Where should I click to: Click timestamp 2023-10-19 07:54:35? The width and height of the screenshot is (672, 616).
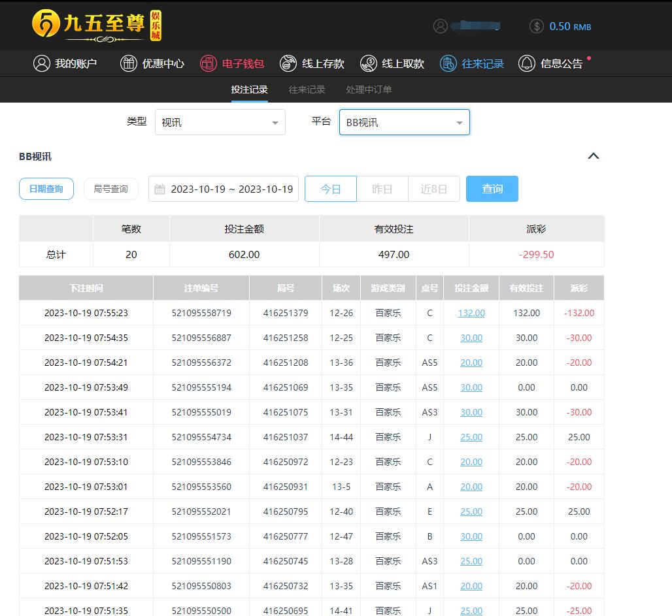click(x=86, y=338)
